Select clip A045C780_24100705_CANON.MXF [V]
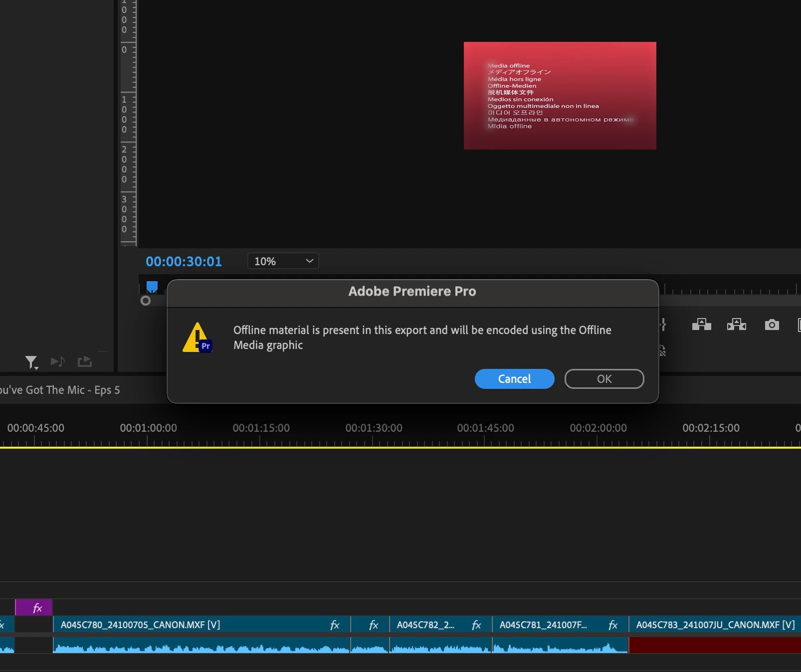The image size is (801, 672). pyautogui.click(x=201, y=625)
